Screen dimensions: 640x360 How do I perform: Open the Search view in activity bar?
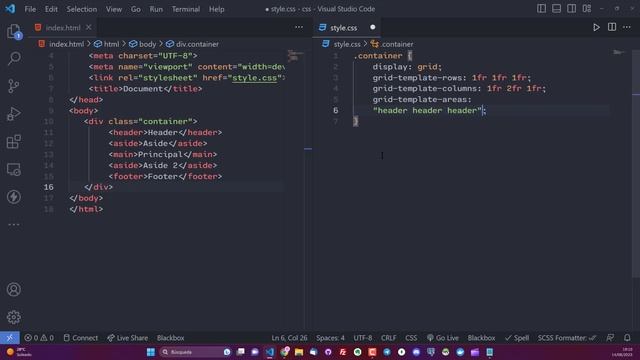coord(14,58)
